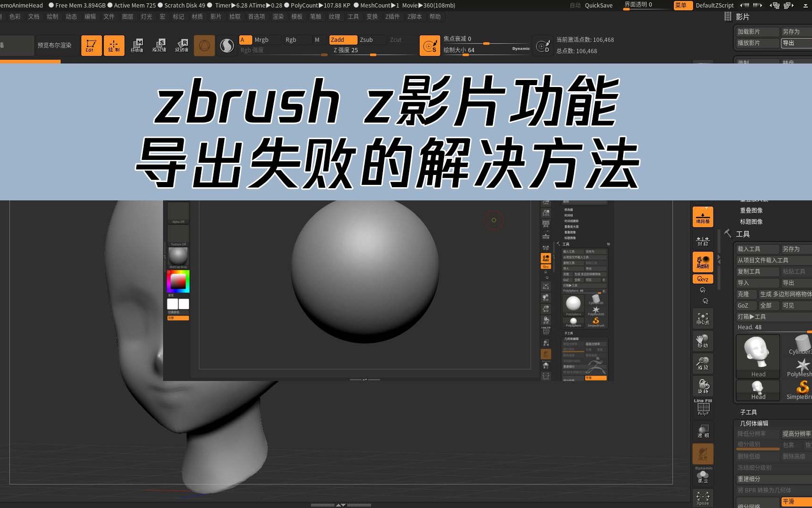Screen dimensions: 812x508
Task: Toggle Z-axis rotation button
Action: 705,301
